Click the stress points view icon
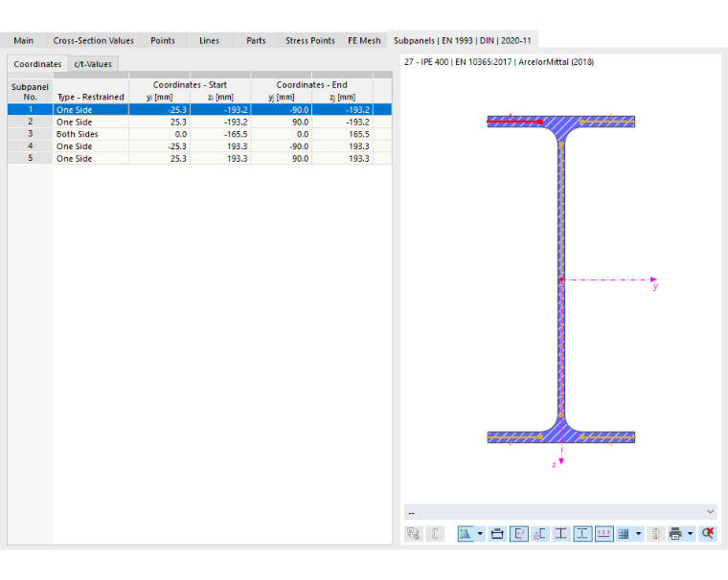The height and width of the screenshot is (580, 728). coord(466,534)
